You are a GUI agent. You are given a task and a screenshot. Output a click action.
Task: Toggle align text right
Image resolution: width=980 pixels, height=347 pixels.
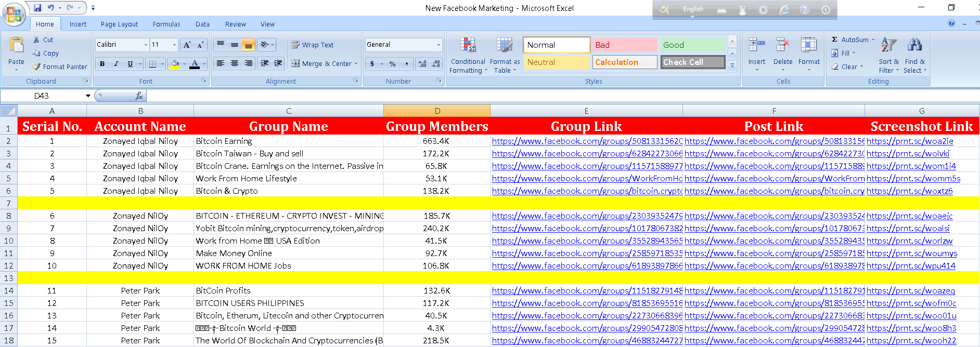click(249, 63)
